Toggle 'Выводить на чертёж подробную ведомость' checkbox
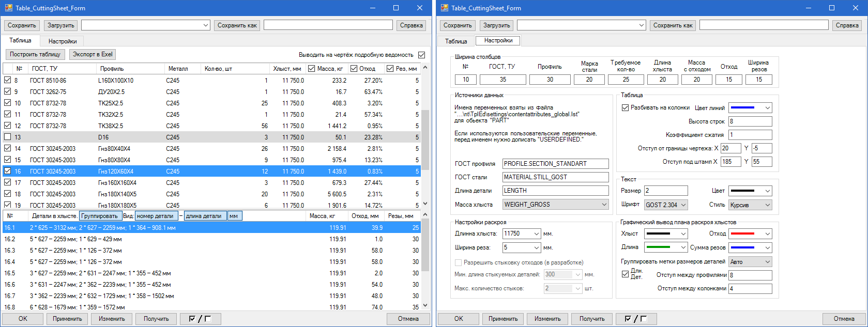The image size is (868, 327). tap(421, 55)
